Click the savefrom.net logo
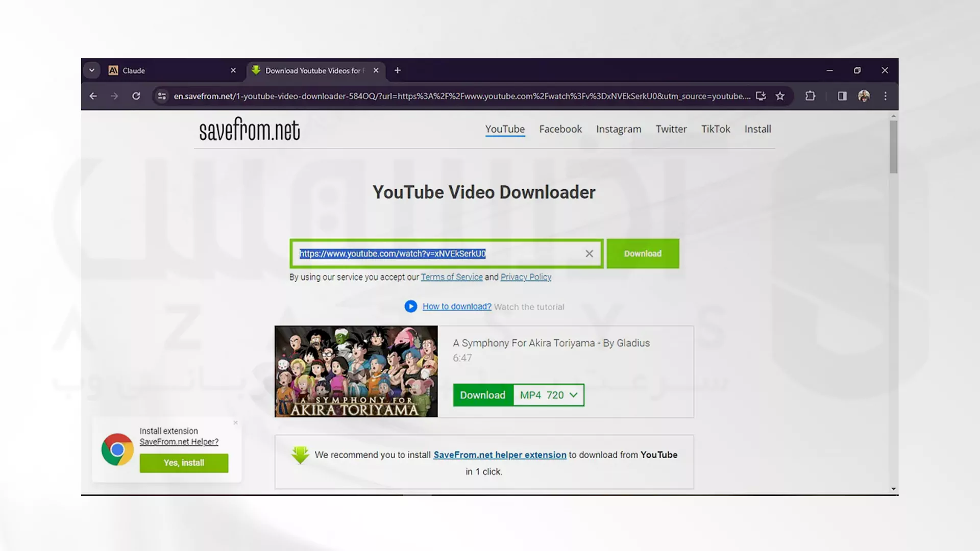Viewport: 980px width, 551px height. click(250, 130)
